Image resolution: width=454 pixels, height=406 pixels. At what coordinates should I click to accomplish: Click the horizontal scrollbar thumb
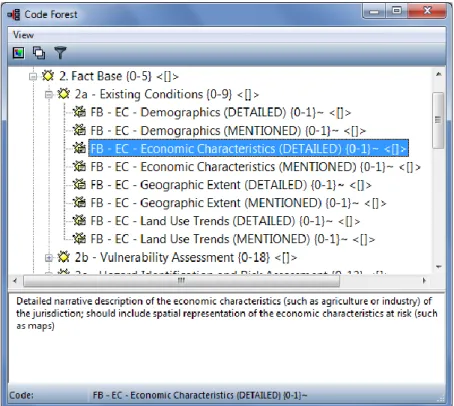tap(181, 281)
